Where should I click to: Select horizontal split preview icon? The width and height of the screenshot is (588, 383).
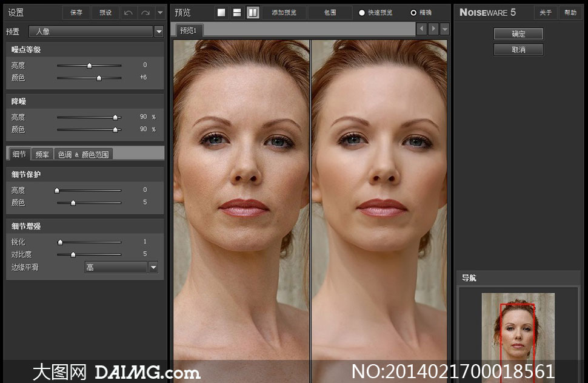237,12
